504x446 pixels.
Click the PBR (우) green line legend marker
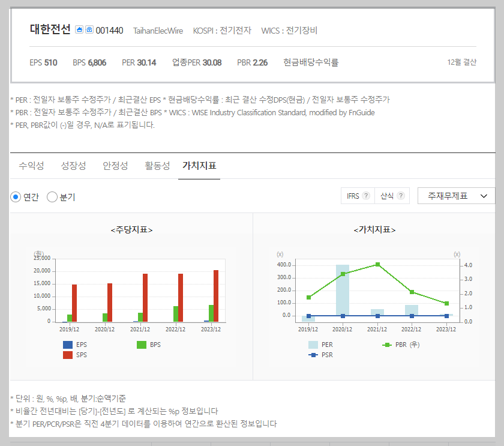[386, 343]
